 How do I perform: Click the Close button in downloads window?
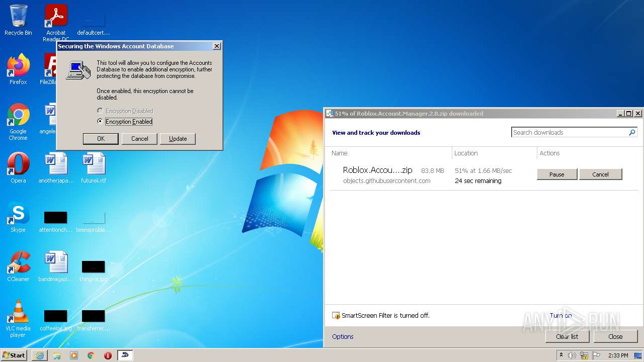pyautogui.click(x=615, y=336)
